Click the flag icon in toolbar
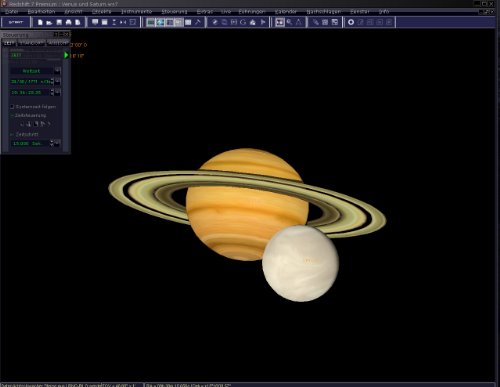Image resolution: width=500 pixels, height=387 pixels. tap(263, 22)
